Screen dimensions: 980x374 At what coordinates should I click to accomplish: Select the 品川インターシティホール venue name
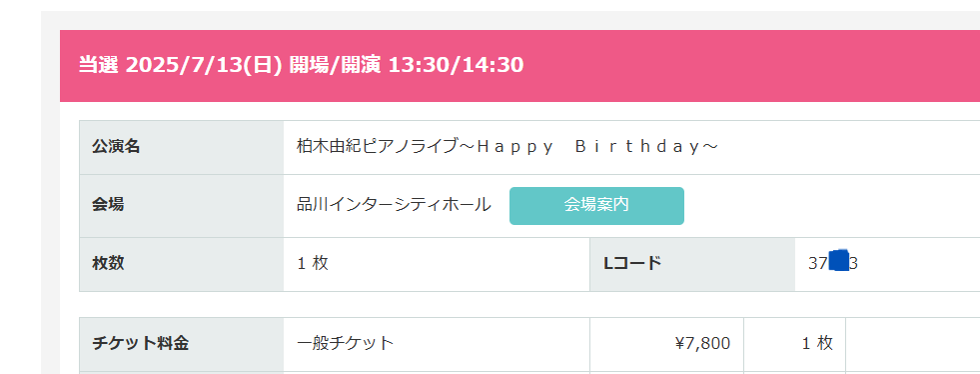point(394,205)
